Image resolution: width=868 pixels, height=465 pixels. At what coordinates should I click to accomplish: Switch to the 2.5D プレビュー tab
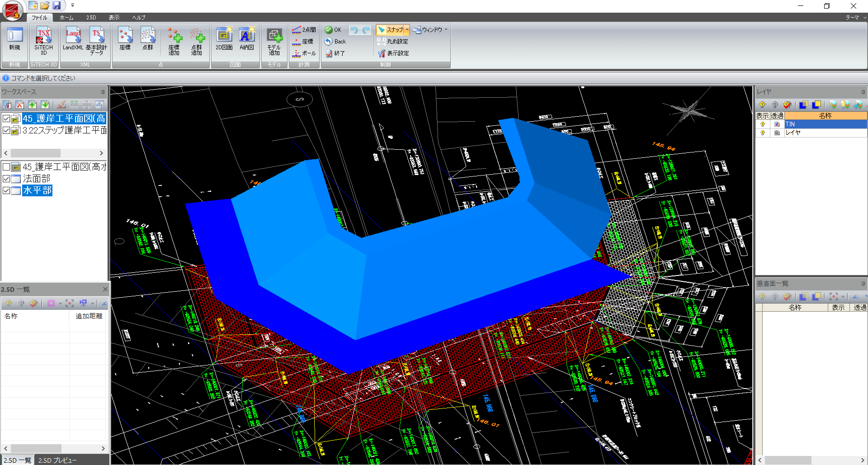click(57, 460)
